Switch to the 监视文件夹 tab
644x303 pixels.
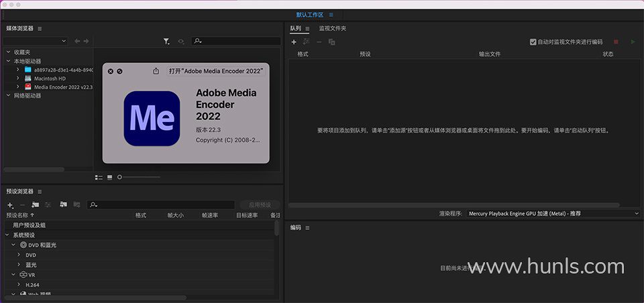(332, 28)
